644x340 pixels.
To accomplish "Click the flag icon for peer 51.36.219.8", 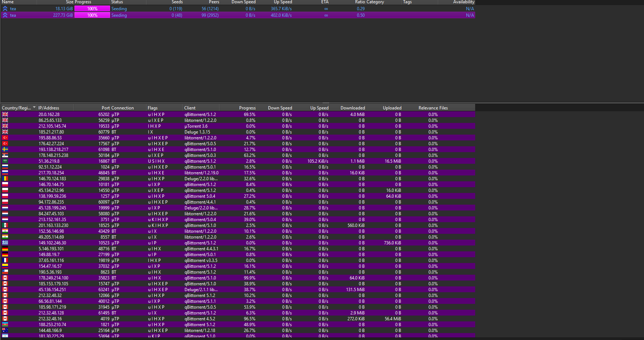I will tap(5, 161).
